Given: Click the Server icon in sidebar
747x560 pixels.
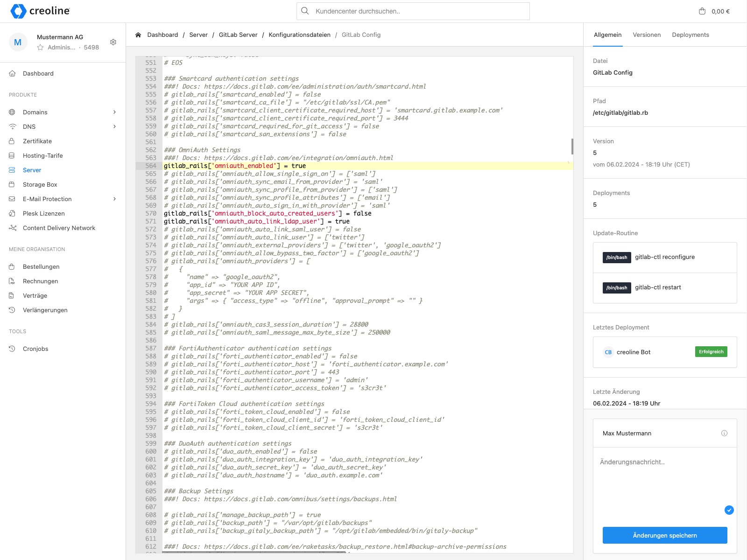Looking at the screenshot, I should click(12, 170).
